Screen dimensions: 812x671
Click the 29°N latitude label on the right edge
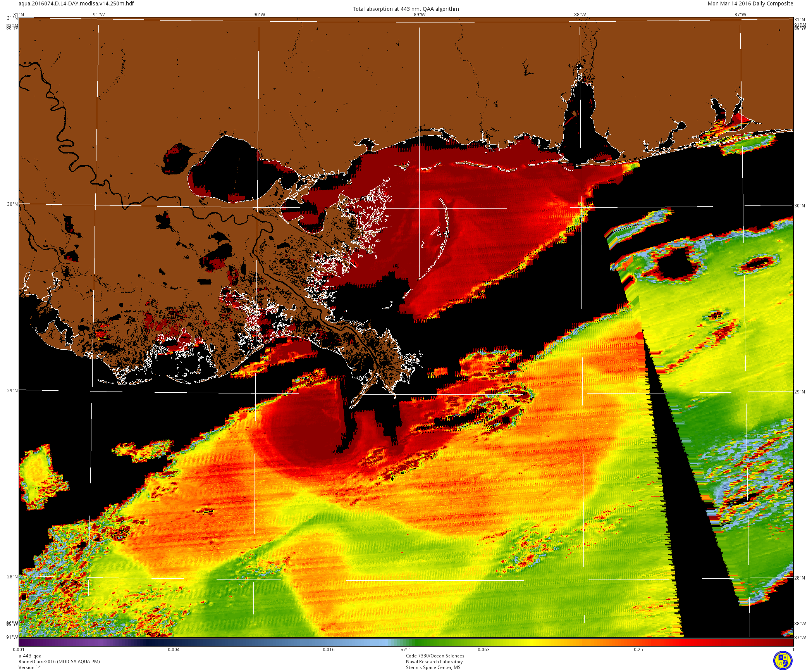pos(800,392)
